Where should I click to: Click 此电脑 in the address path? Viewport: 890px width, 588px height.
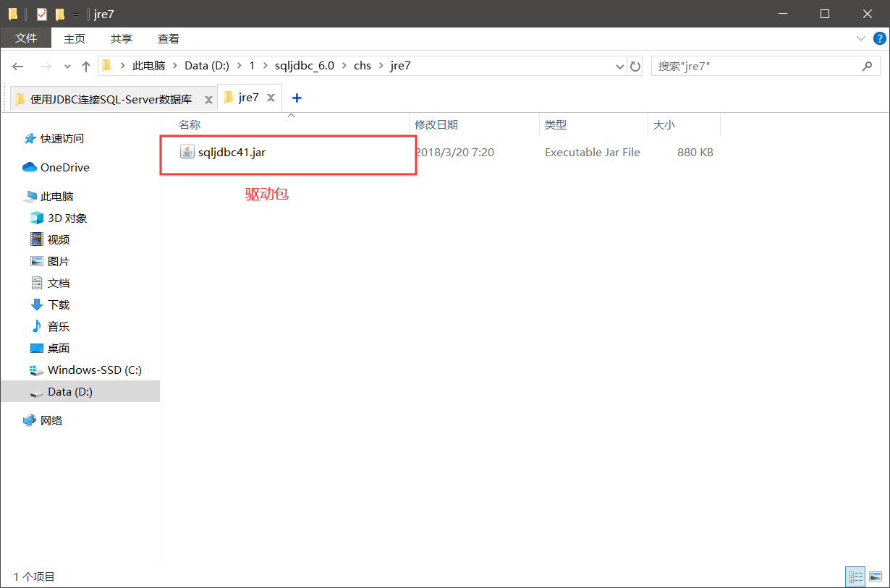(148, 66)
